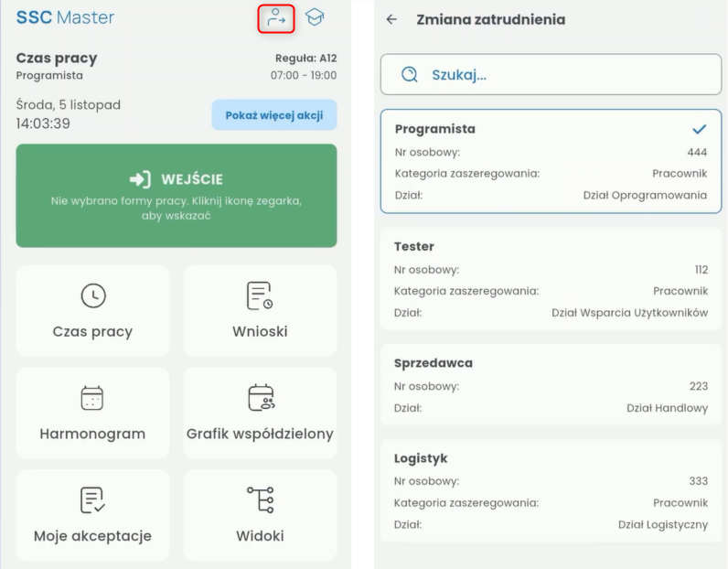Click the Pokaż więcej akcji button
728x569 pixels.
(x=274, y=115)
